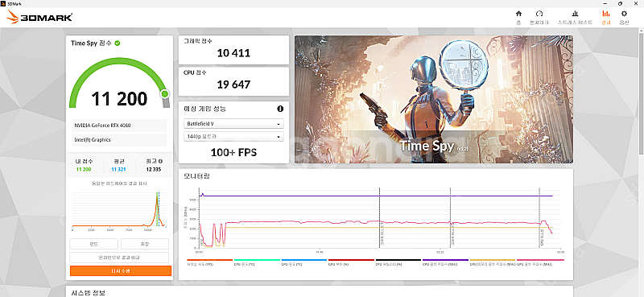
Task: Click the best score 12 335
Action: tap(154, 169)
